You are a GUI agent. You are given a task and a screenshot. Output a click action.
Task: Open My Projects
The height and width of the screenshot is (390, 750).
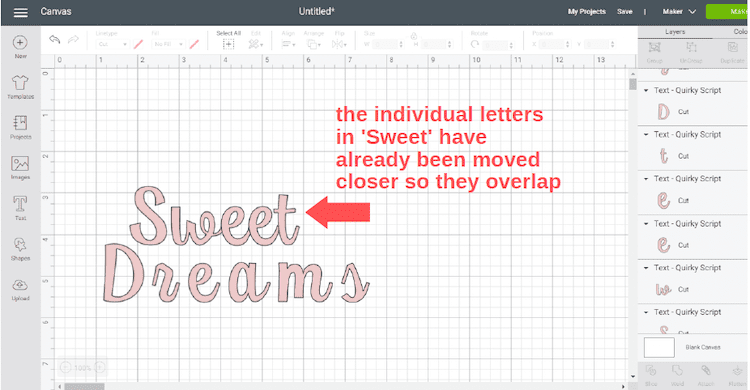point(586,11)
